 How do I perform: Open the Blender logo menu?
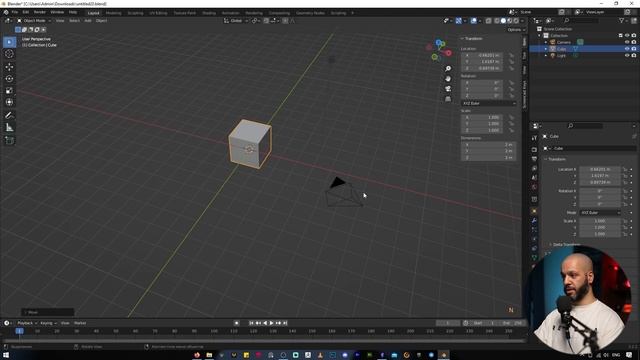(6, 12)
